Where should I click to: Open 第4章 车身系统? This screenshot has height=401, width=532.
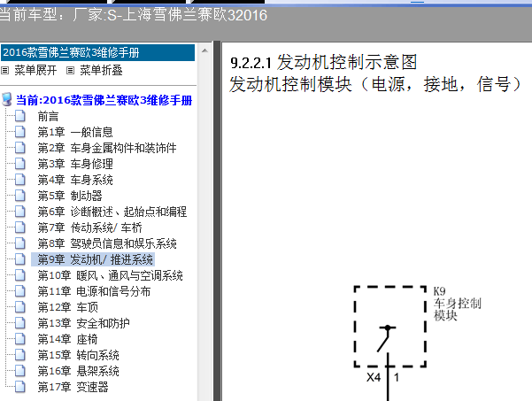[x=75, y=181]
